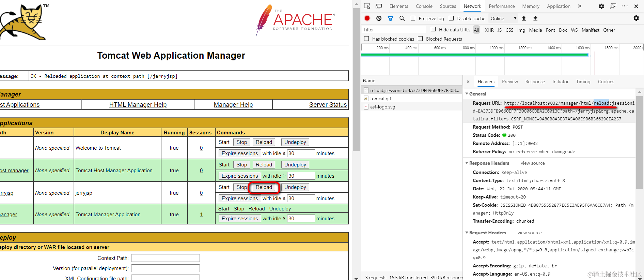Screen dimensions: 644x280
Task: Click the Context Path input field
Action: tap(166, 258)
